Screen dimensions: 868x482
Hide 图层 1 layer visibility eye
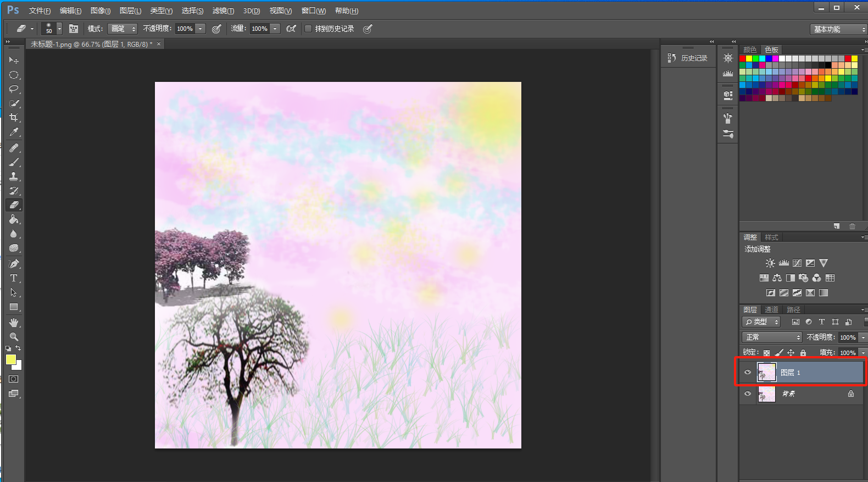(x=748, y=373)
